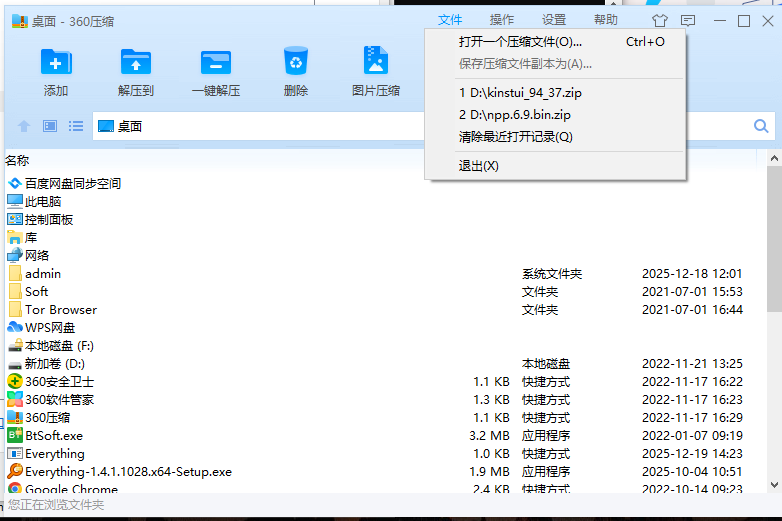Click the 2022-11-17 16:23 date cell

pos(692,400)
